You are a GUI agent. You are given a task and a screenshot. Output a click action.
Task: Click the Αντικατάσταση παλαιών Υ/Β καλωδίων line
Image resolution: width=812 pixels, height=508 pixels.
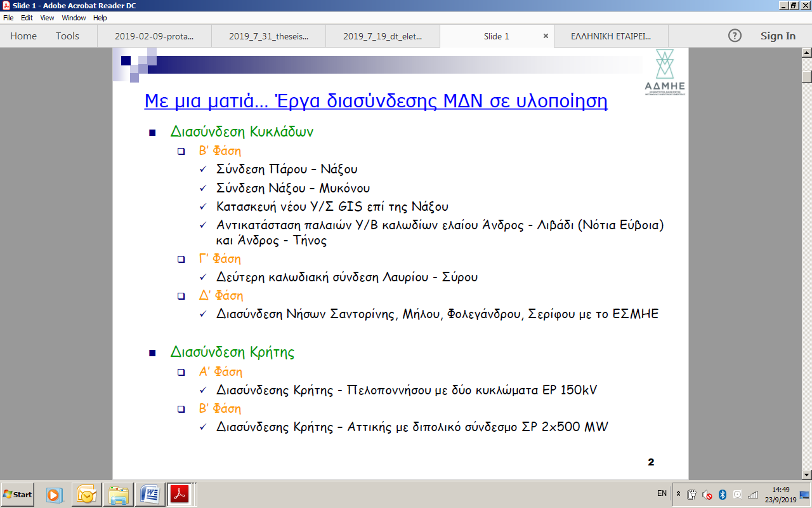(x=440, y=233)
